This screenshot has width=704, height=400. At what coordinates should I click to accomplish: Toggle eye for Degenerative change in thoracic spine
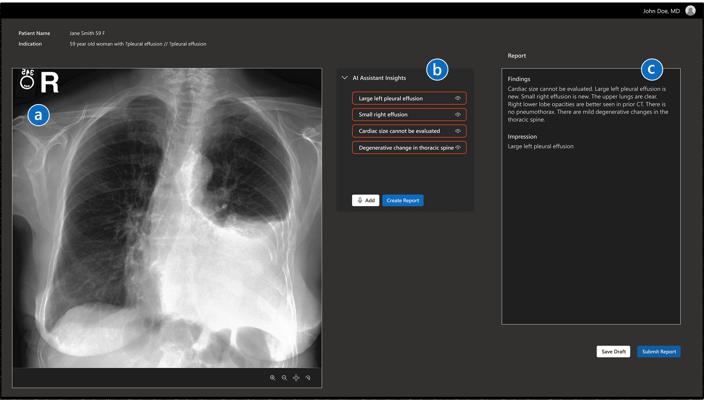coord(458,147)
